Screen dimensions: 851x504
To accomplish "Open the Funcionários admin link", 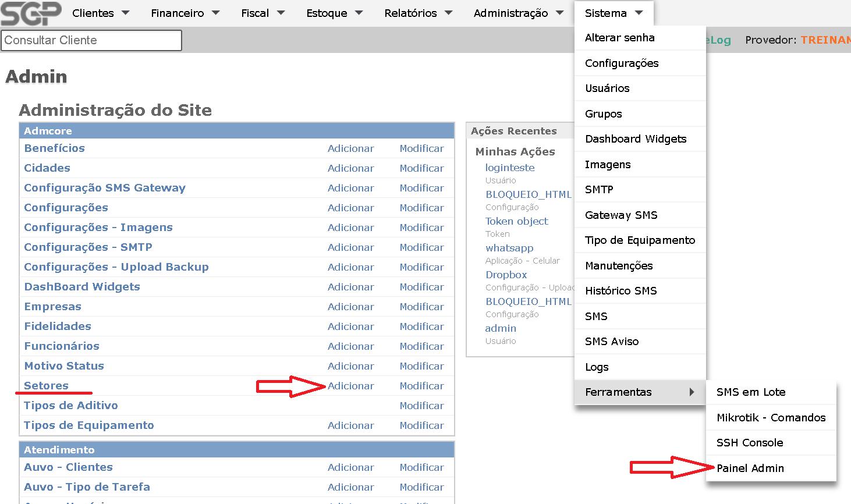I will (x=62, y=346).
